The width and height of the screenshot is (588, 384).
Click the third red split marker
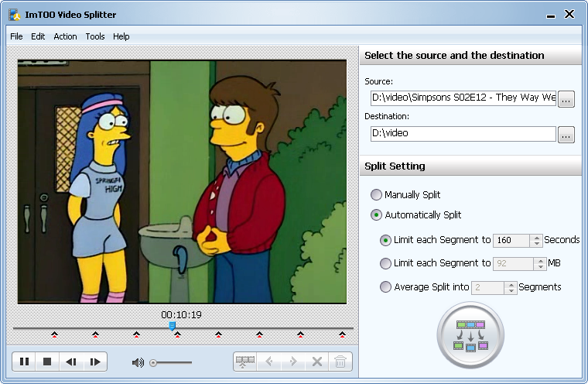(136, 334)
